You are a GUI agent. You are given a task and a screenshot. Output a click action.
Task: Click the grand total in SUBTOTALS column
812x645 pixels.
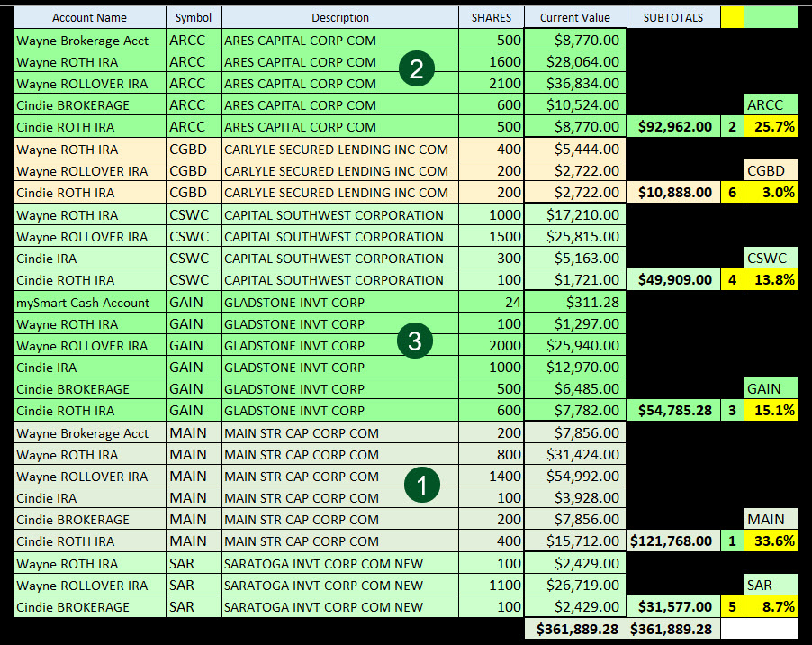click(673, 629)
